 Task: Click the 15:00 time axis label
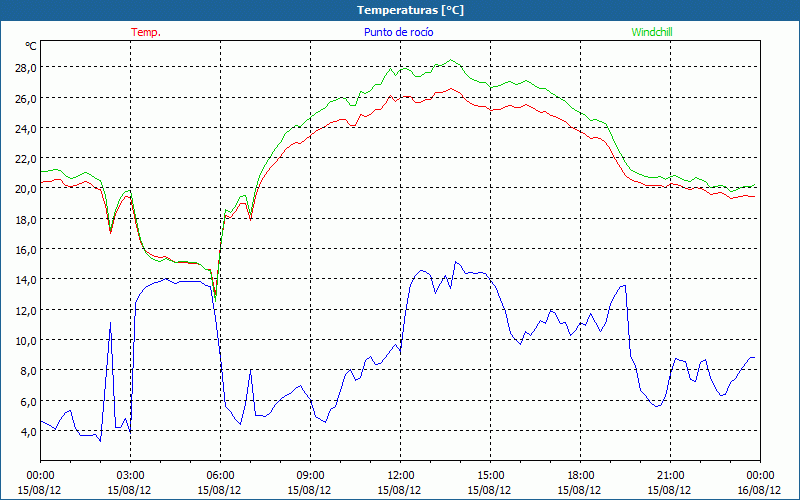[x=490, y=476]
